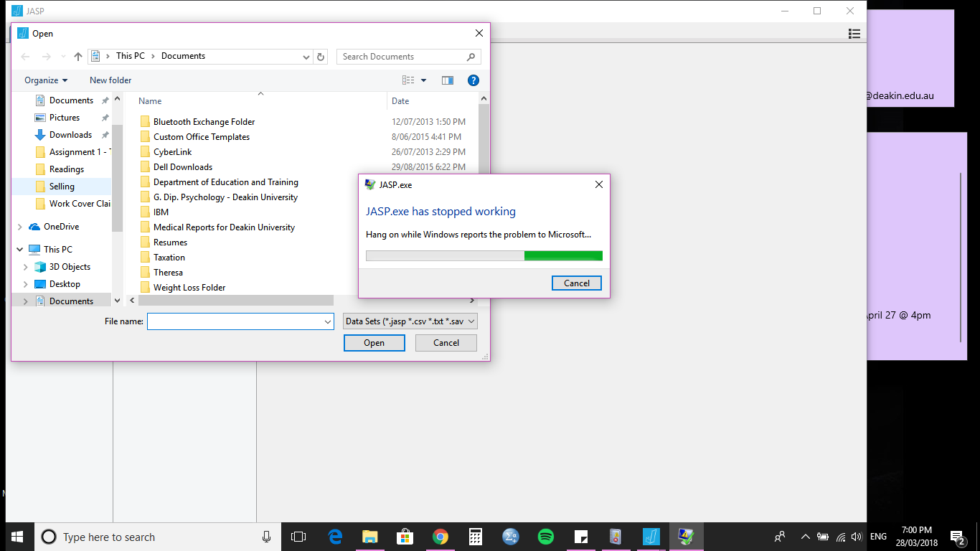
Task: Open the JASP hamburger menu
Action: pyautogui.click(x=854, y=33)
